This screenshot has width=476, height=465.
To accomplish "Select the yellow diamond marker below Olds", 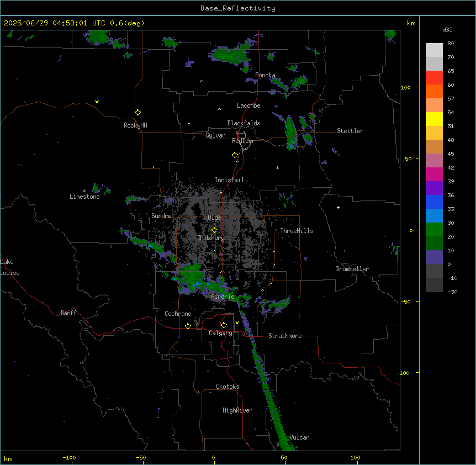I will [214, 230].
